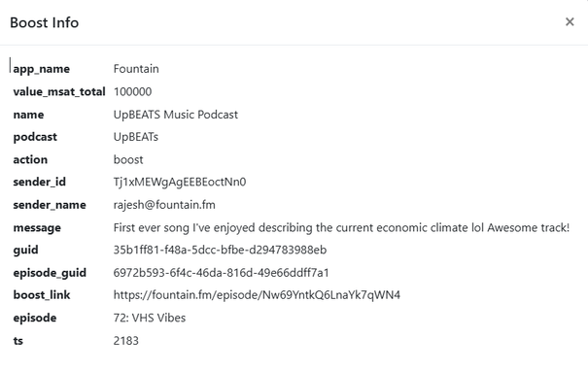
Task: Click the boost_link field label
Action: [42, 295]
